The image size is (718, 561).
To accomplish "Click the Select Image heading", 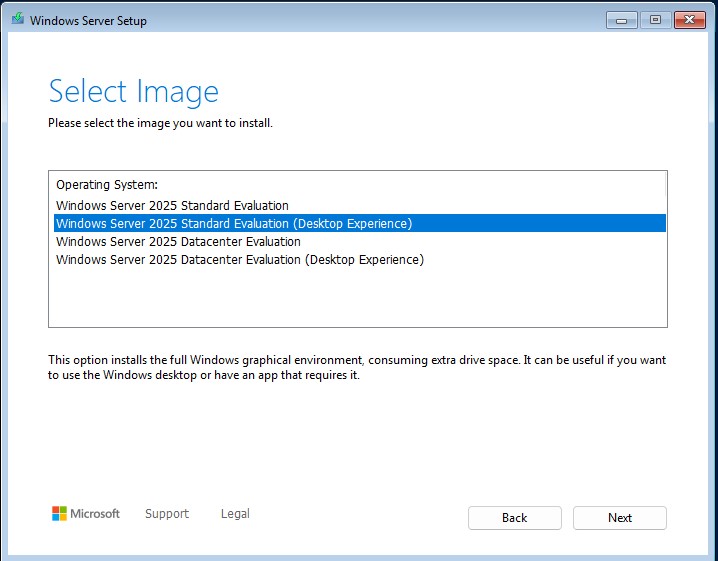I will (x=133, y=92).
